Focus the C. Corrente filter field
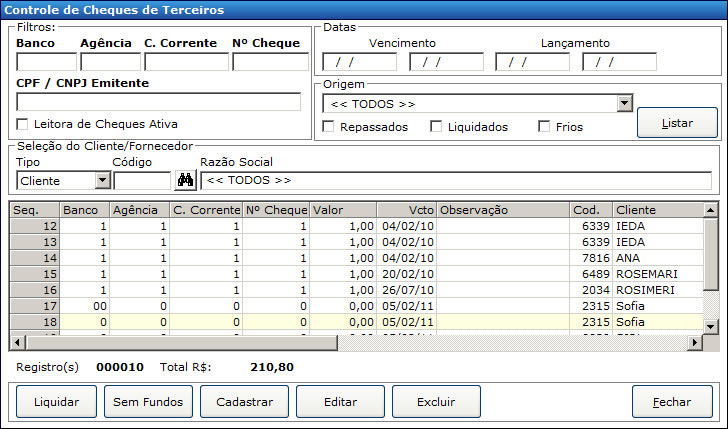Viewport: 728px width, 429px height. tap(187, 62)
